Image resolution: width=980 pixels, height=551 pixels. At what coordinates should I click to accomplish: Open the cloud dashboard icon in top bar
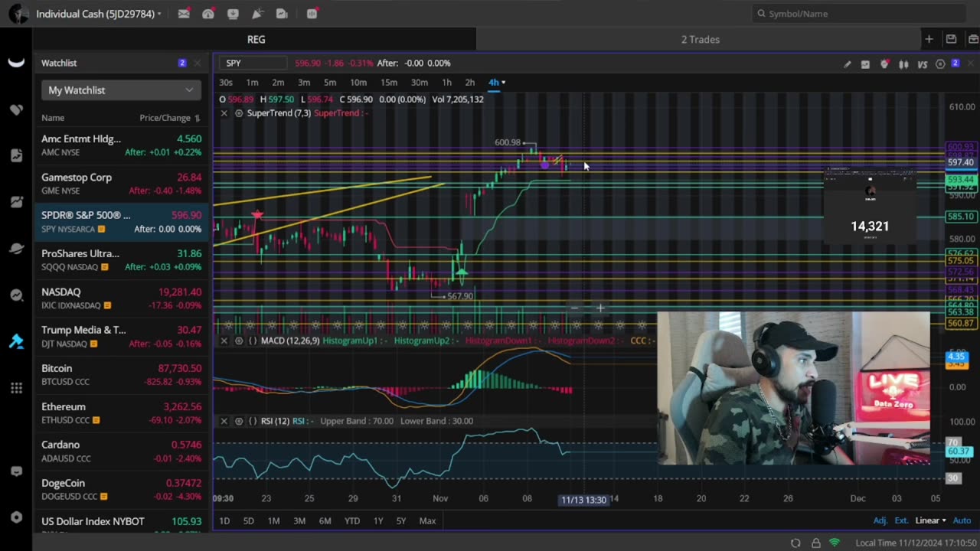click(208, 14)
